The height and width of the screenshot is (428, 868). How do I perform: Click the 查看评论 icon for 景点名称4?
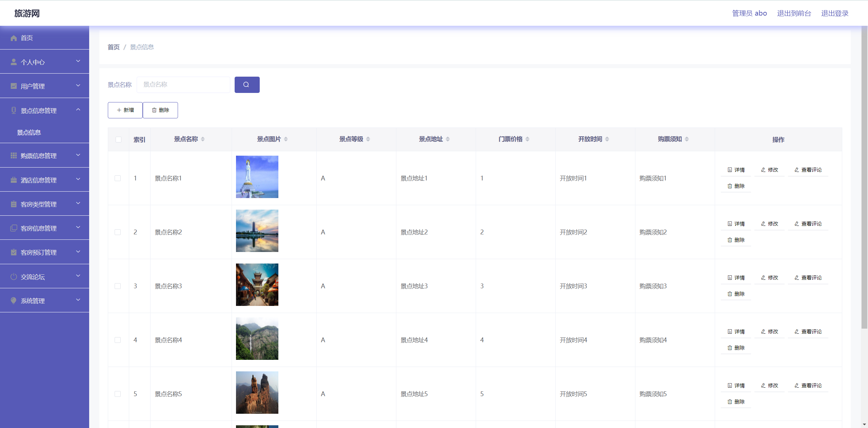point(796,331)
